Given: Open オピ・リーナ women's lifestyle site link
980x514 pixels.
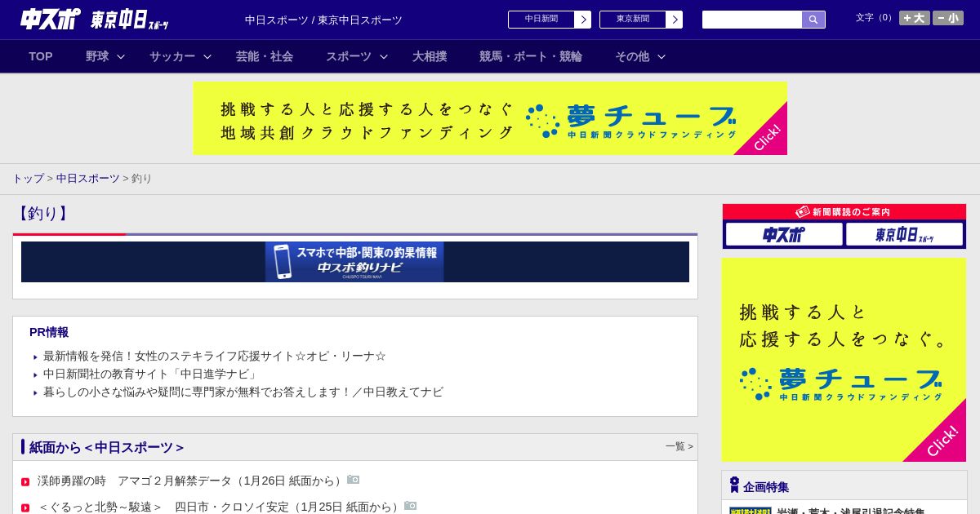Looking at the screenshot, I should coord(215,357).
